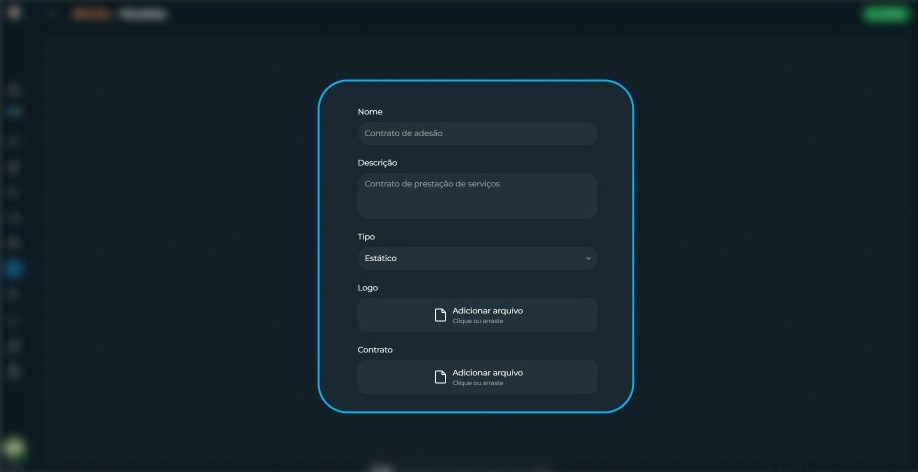Add a file under the Logo section
This screenshot has width=918, height=472.
click(x=477, y=315)
